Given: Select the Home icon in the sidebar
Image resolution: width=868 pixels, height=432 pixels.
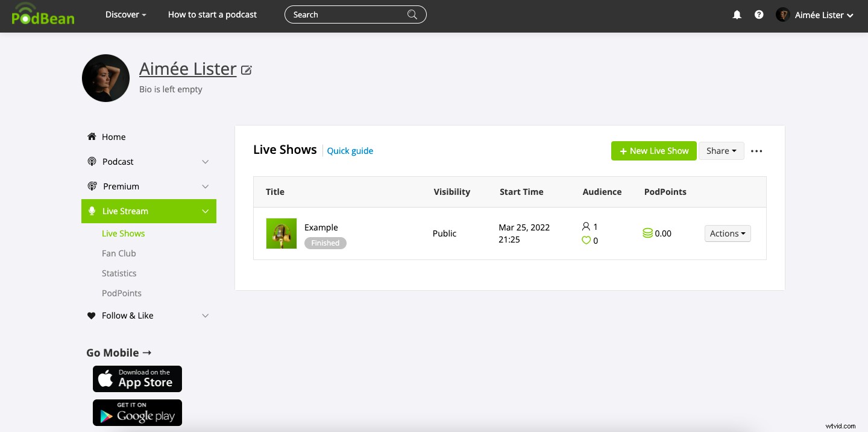Looking at the screenshot, I should pos(91,136).
